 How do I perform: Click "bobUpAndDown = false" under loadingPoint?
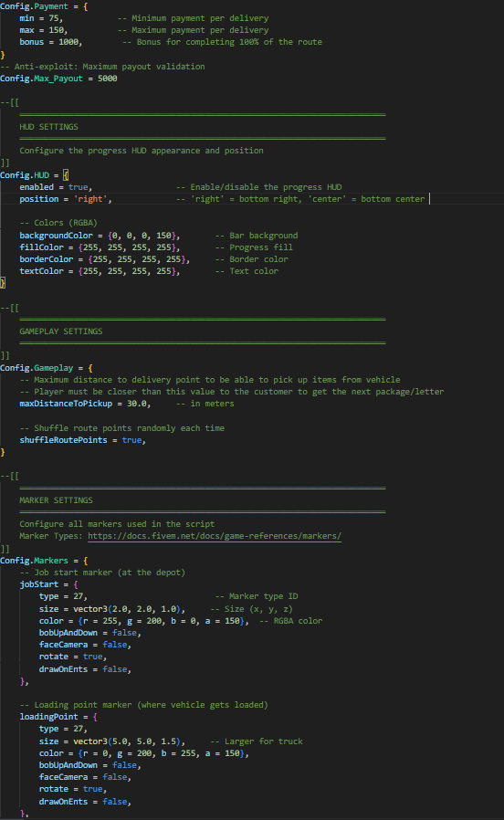click(89, 765)
